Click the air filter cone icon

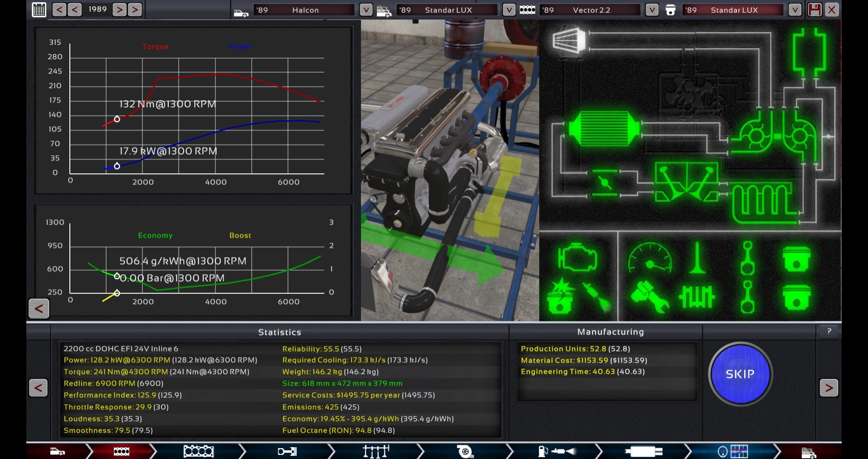point(569,40)
